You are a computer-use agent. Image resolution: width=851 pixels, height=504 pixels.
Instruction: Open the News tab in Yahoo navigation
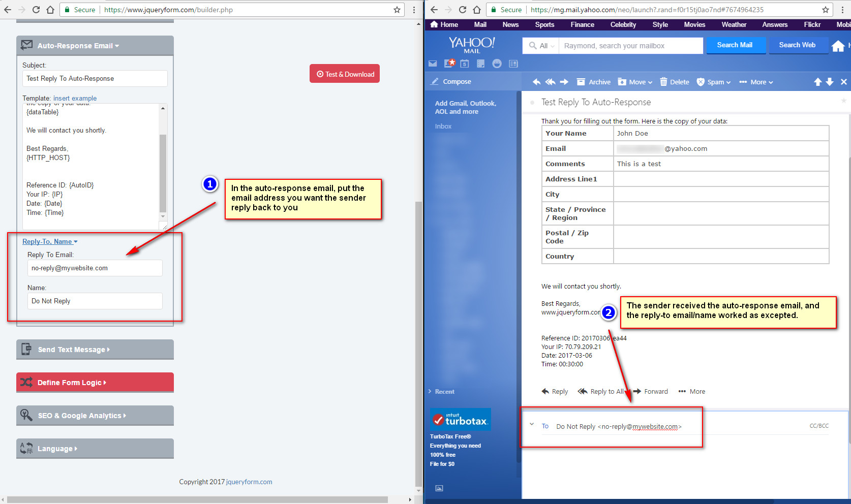[510, 24]
